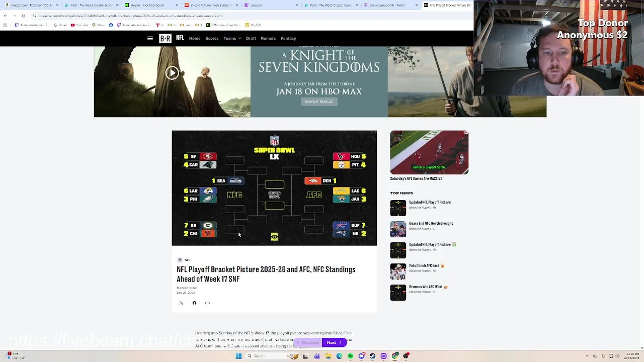Open the F2Movies bookmark
This screenshot has width=644, height=362.
(224, 25)
